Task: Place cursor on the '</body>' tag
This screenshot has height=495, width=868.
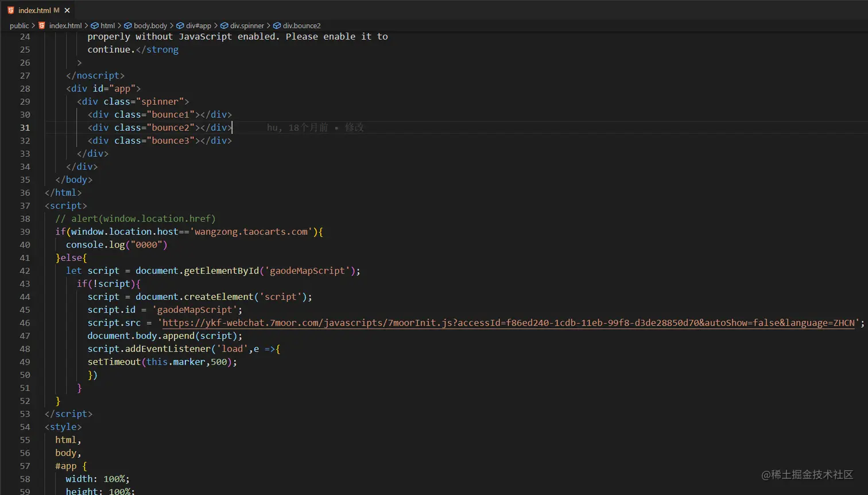Action: [x=74, y=180]
